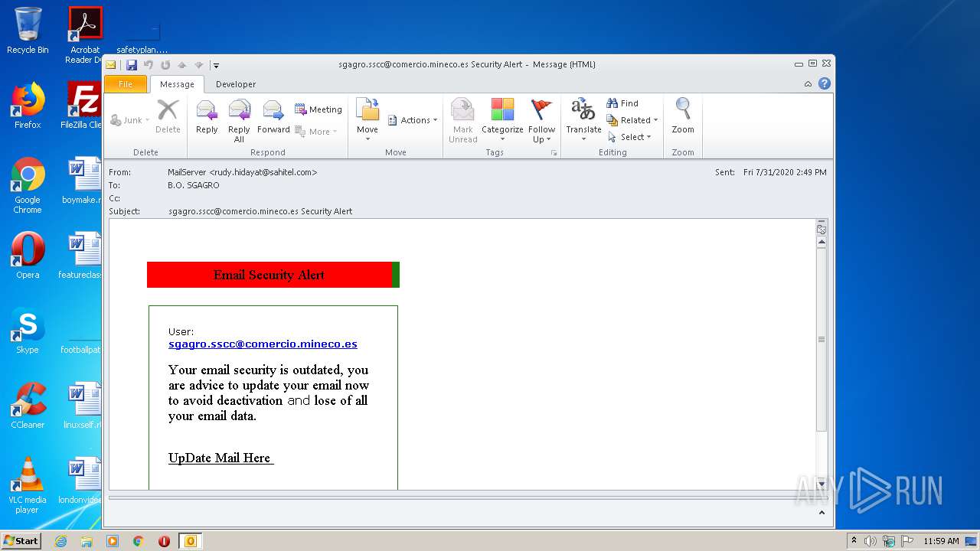This screenshot has width=980, height=551.
Task: Click the UpDate Mail Here link
Action: [220, 458]
